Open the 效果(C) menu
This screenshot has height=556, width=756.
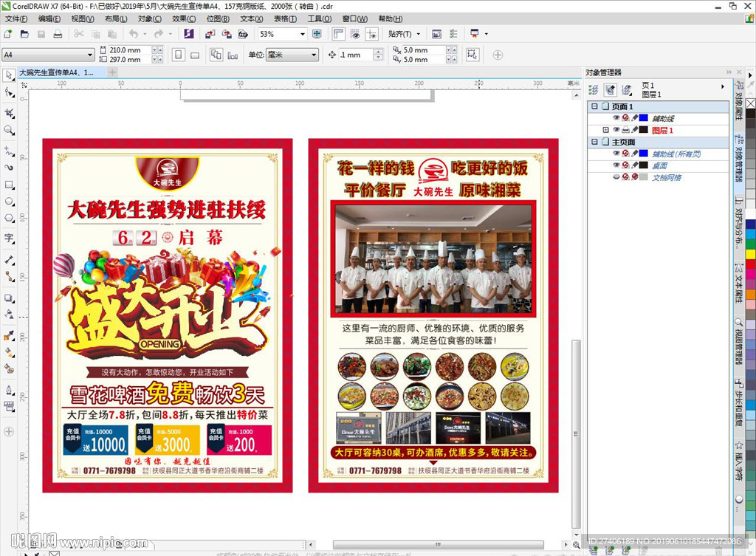point(184,18)
